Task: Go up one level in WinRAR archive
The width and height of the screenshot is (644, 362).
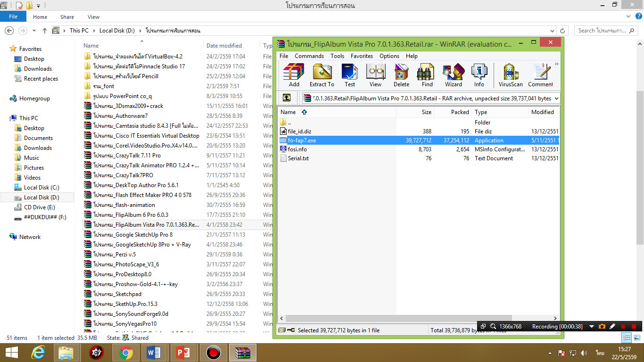Action: 287,98
